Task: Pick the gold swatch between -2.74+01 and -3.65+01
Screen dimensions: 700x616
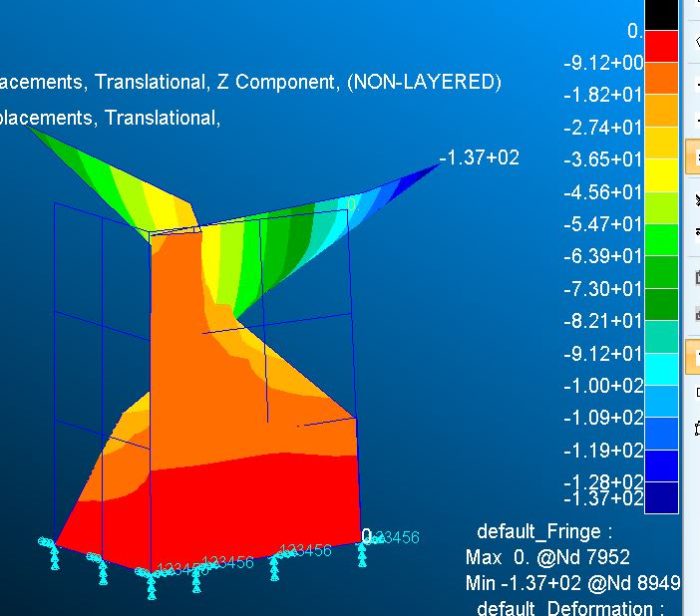Action: click(661, 144)
